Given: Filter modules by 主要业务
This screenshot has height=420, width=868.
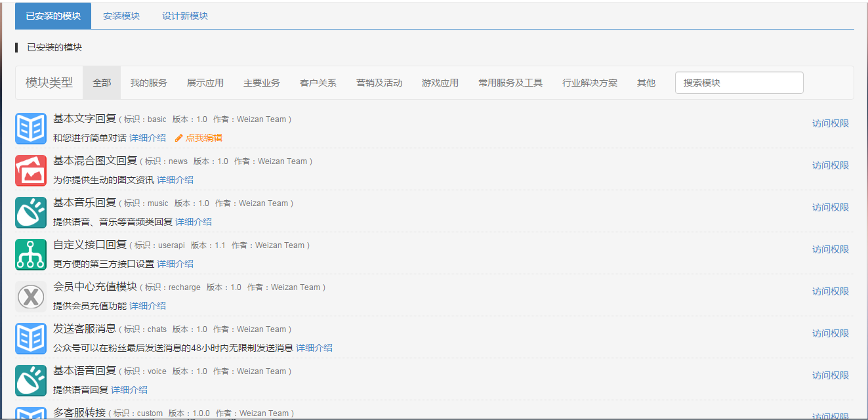Looking at the screenshot, I should tap(262, 83).
